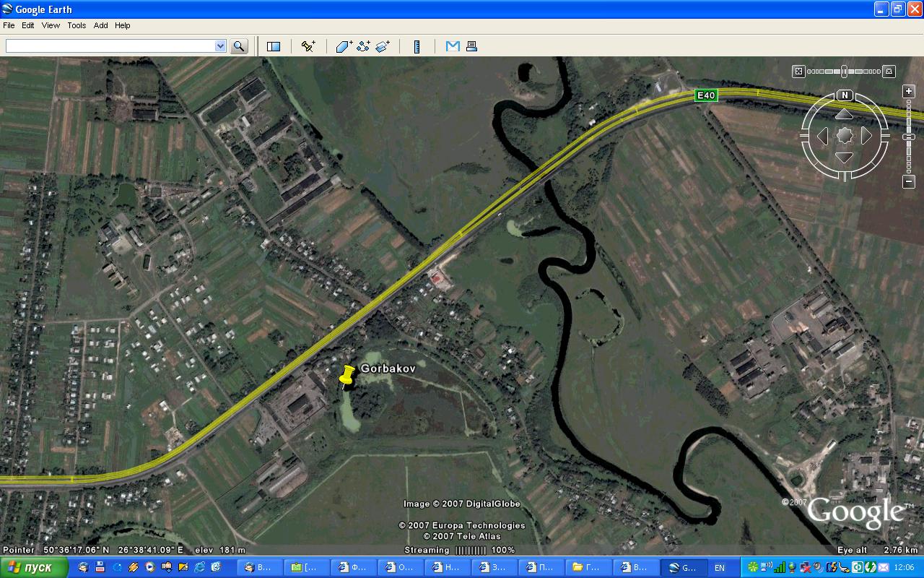The height and width of the screenshot is (578, 924).
Task: Toggle the sidebar panel view
Action: point(274,46)
